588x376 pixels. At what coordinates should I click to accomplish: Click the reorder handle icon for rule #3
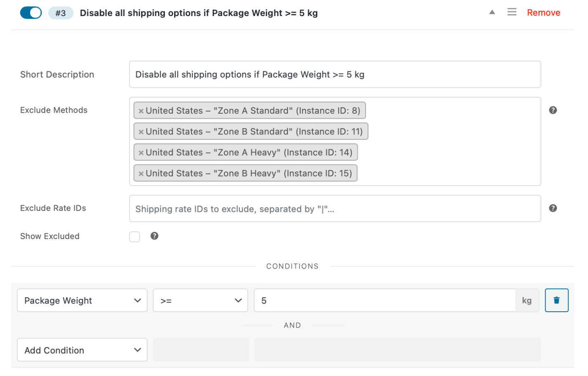pyautogui.click(x=512, y=12)
